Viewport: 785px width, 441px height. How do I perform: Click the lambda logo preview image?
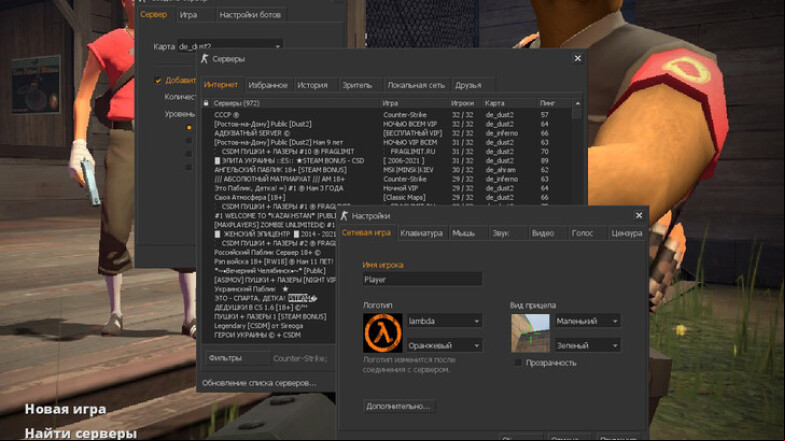[x=382, y=333]
